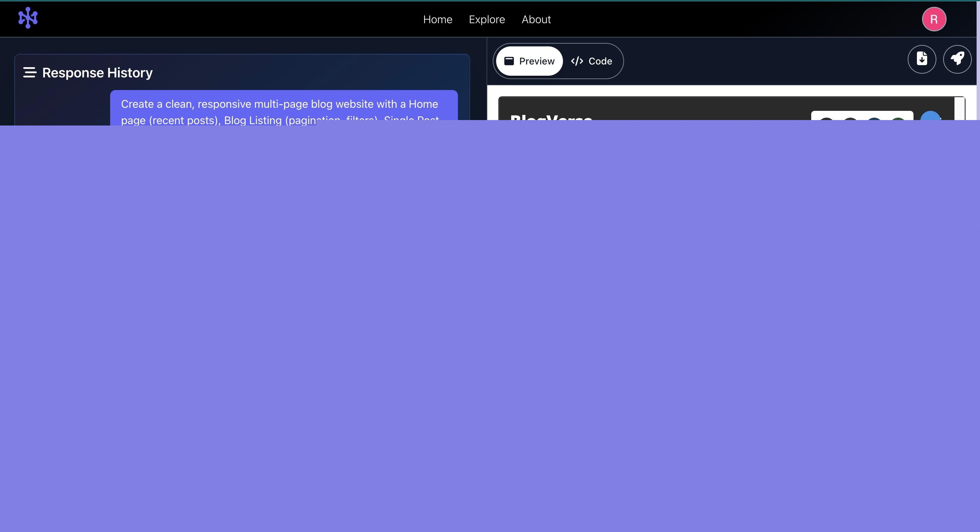Image resolution: width=980 pixels, height=532 pixels.
Task: Select the green theme swatch in preview
Action: point(898,118)
